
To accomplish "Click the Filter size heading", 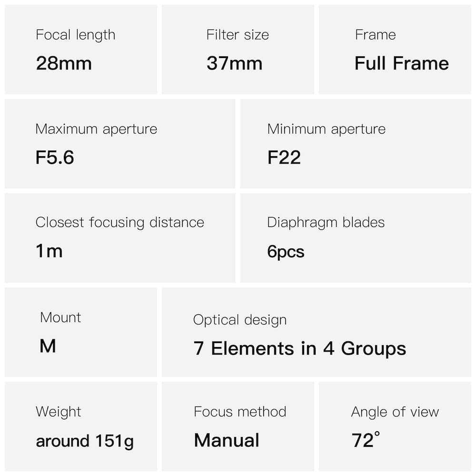I will coord(238,35).
